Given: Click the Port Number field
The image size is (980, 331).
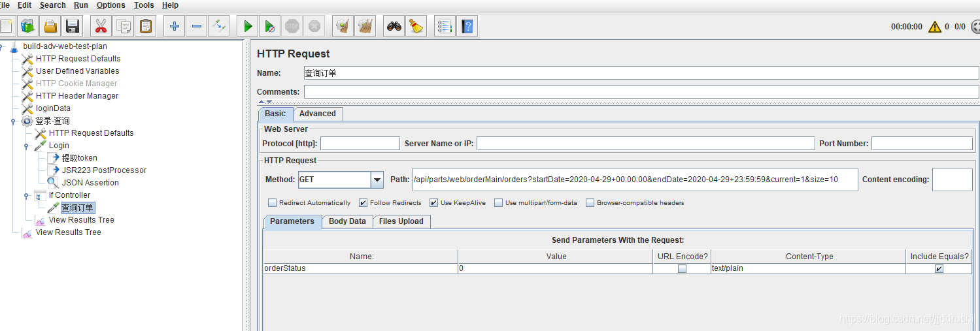Looking at the screenshot, I should pyautogui.click(x=922, y=144).
